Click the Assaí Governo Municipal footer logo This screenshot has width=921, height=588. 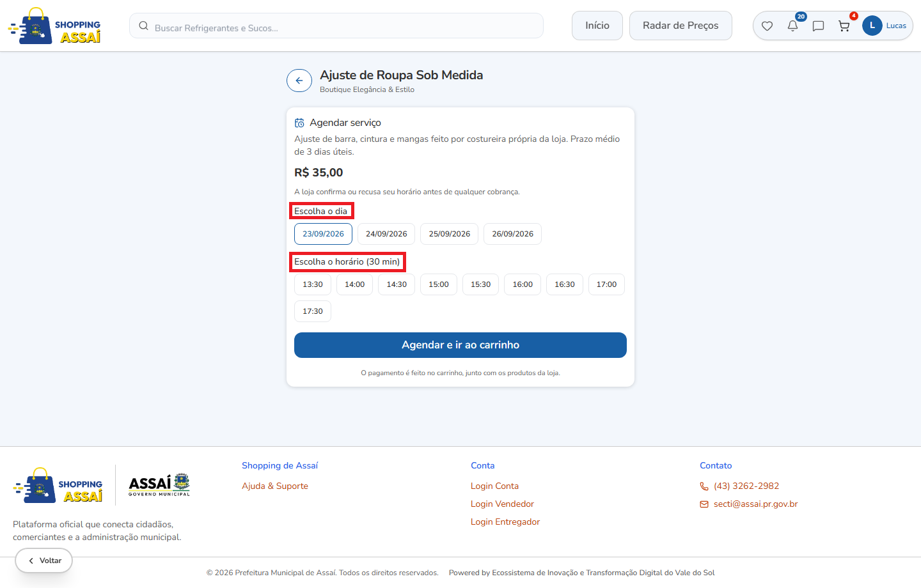(159, 485)
